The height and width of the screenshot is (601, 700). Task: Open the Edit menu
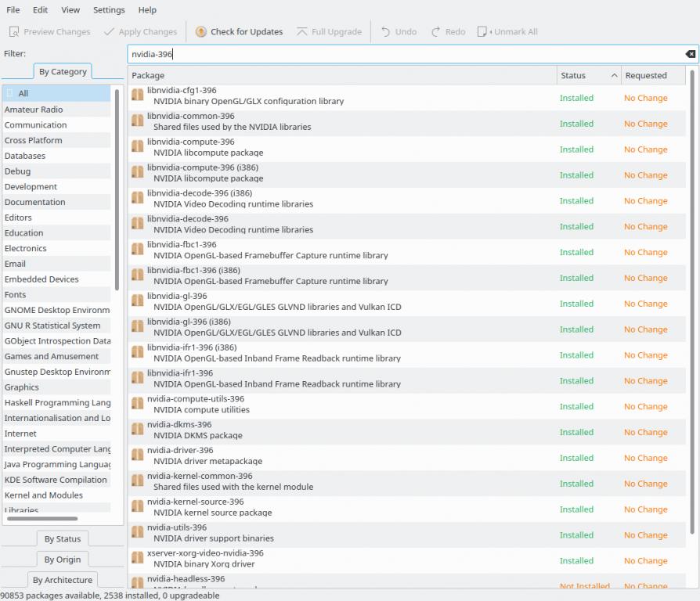tap(40, 10)
